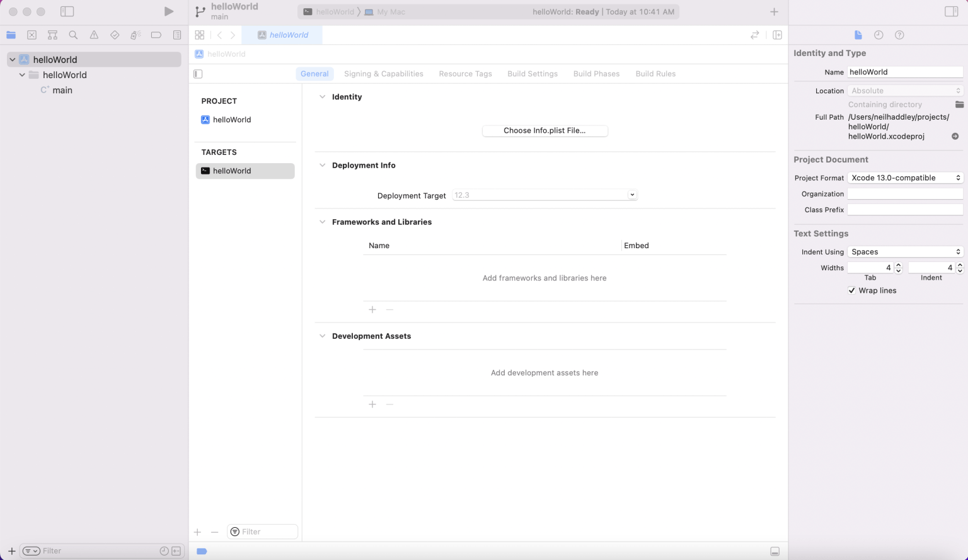The image size is (968, 560).
Task: Toggle the Wrap lines checkbox
Action: (x=852, y=290)
